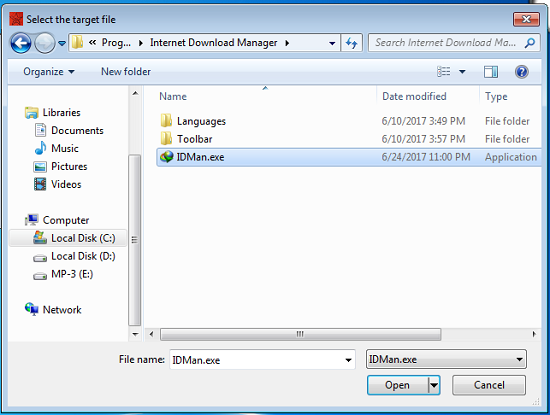Refresh the folder with the refresh button
Screen dimensions: 550x415
tap(351, 43)
